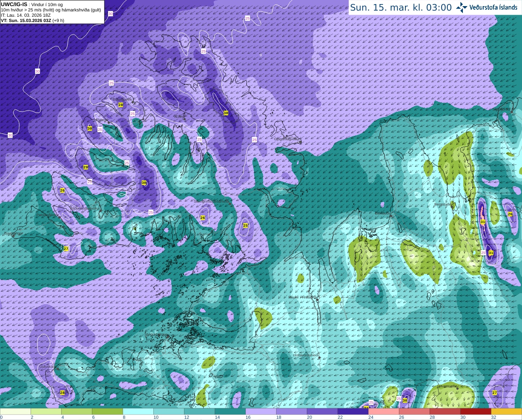The width and height of the screenshot is (522, 420).
Task: Select the light green 2–4 legend swatch
Action: click(x=46, y=411)
